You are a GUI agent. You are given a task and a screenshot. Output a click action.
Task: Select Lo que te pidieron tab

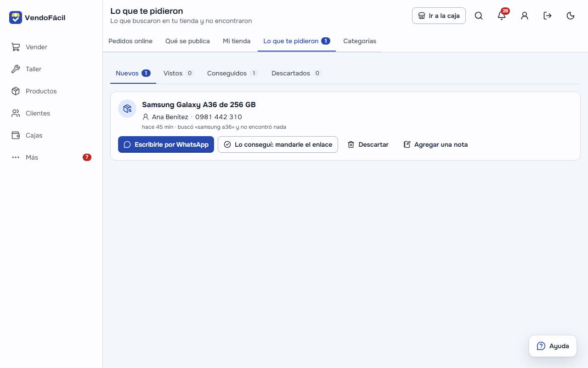[297, 41]
